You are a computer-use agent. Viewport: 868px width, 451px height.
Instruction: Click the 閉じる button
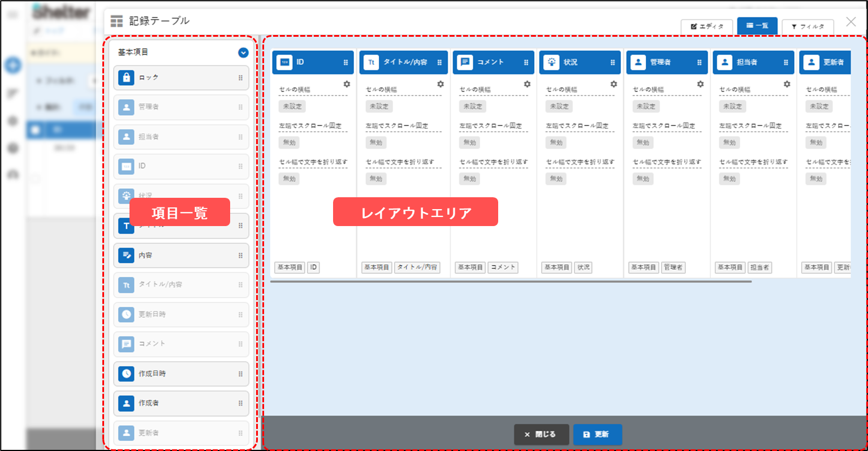tap(541, 435)
